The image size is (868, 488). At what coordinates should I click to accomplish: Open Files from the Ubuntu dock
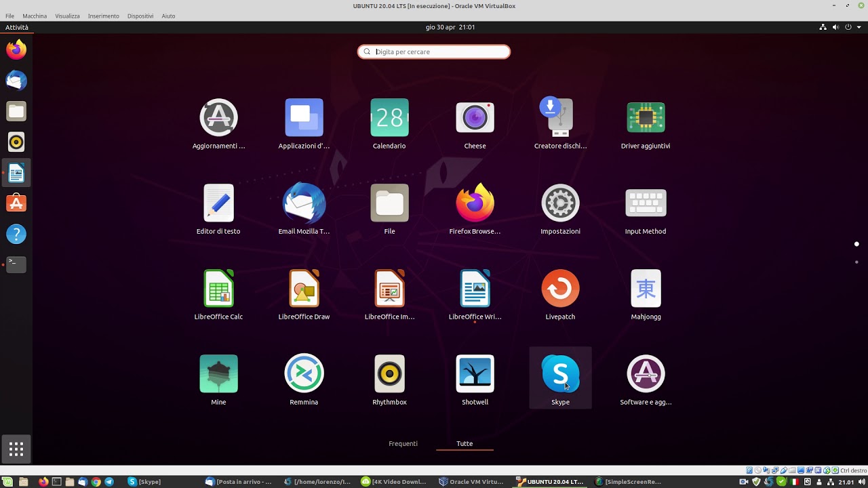pos(16,111)
